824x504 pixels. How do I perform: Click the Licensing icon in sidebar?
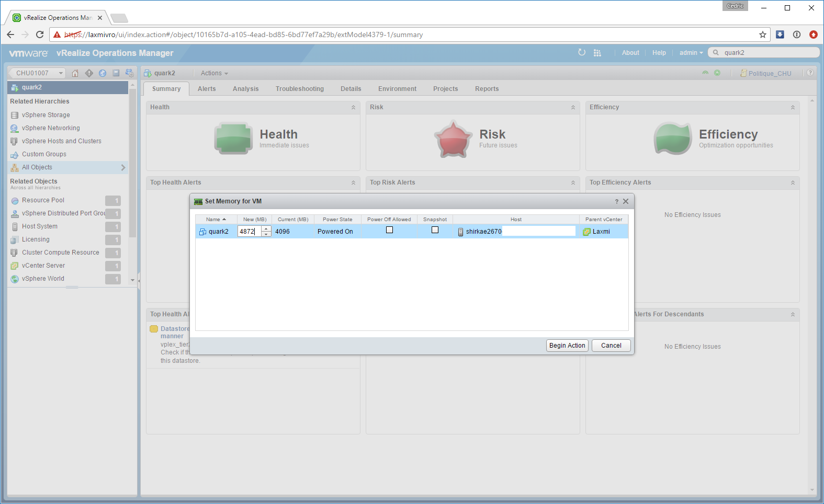(x=15, y=239)
